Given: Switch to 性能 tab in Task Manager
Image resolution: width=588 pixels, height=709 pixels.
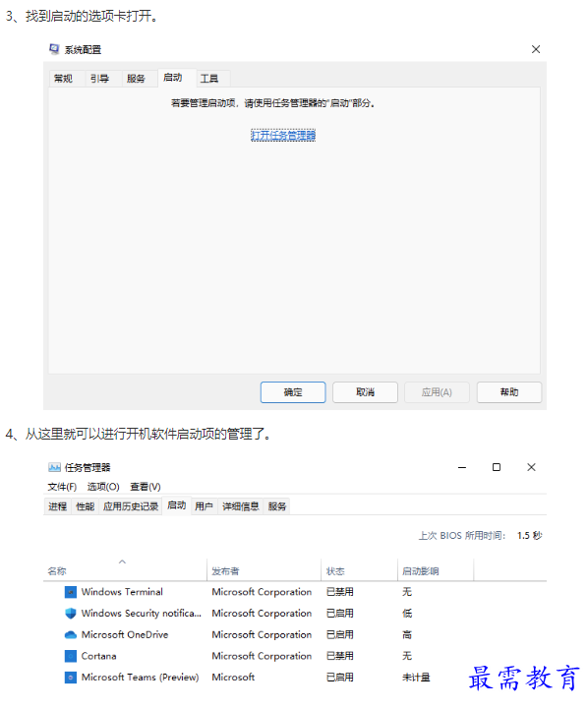Looking at the screenshot, I should click(x=85, y=506).
